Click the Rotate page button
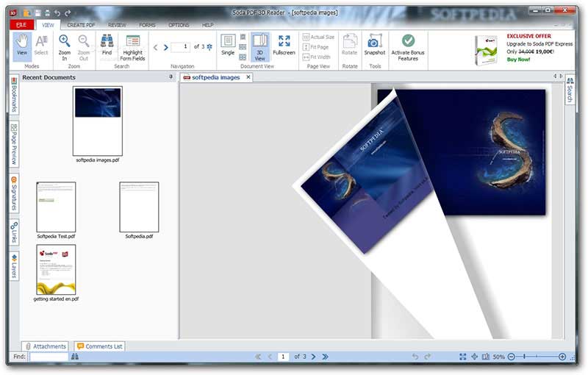 [x=350, y=45]
